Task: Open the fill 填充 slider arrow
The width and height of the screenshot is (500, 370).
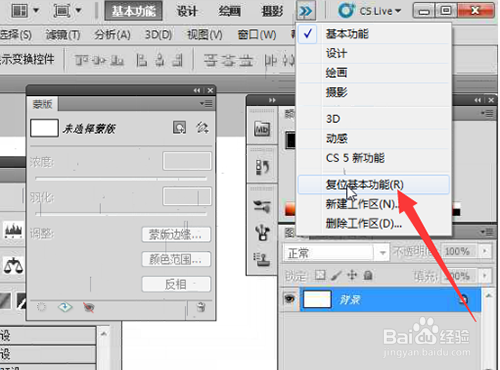Action: (485, 276)
